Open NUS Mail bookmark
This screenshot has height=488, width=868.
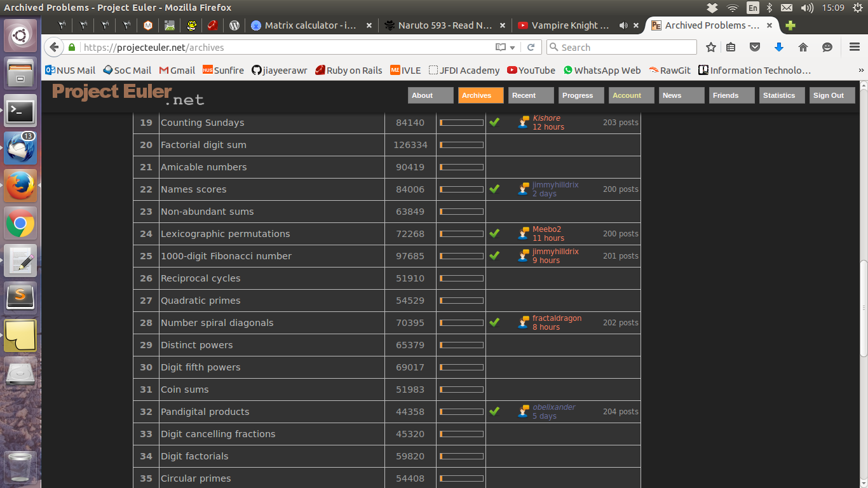click(71, 71)
